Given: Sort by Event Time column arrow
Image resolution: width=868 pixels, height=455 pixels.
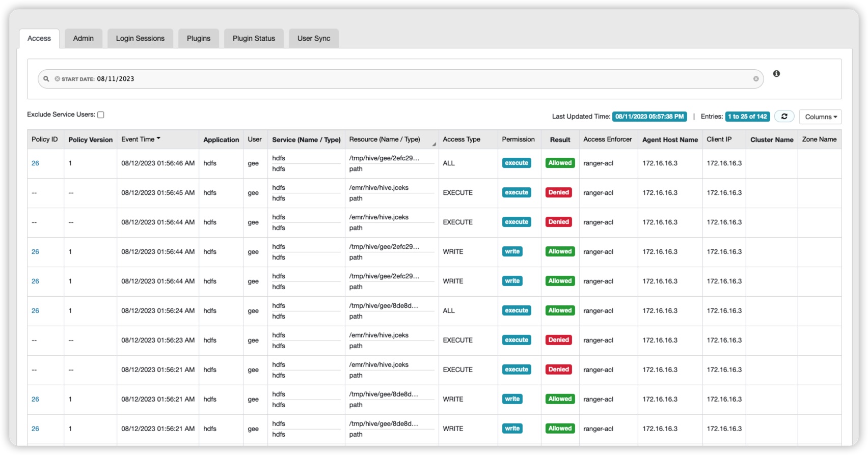Looking at the screenshot, I should pos(158,138).
